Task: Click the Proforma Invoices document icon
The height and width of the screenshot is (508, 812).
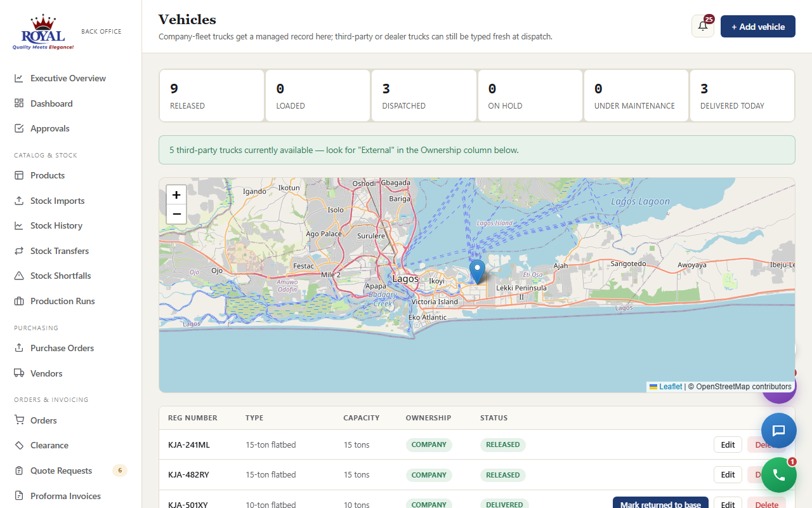Action: coord(19,496)
